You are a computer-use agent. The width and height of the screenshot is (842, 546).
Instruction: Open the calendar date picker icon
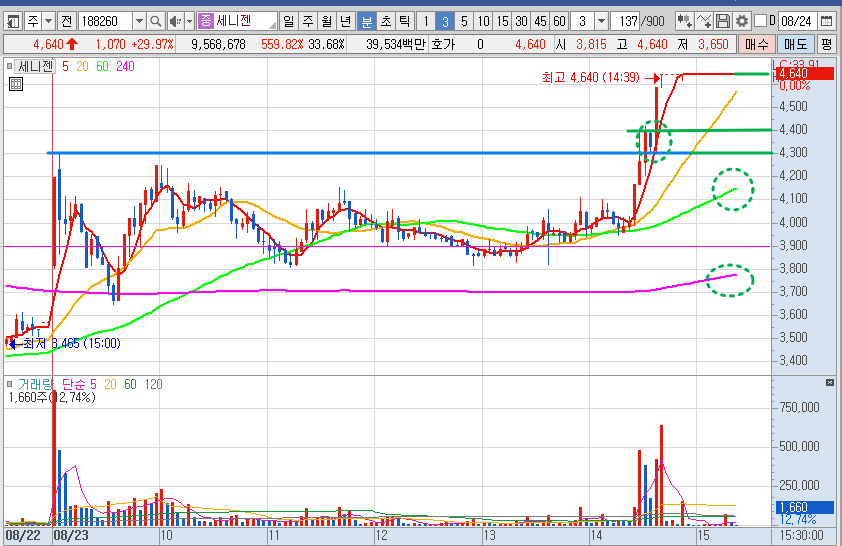point(826,21)
